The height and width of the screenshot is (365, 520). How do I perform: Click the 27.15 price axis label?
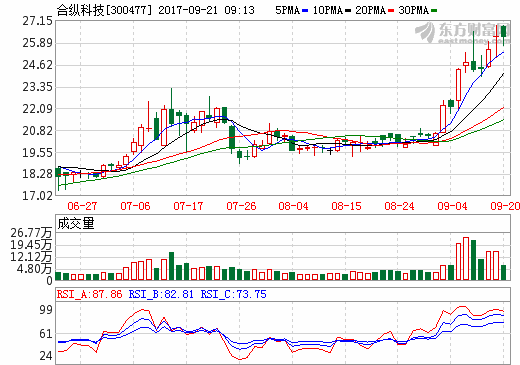[x=37, y=21]
